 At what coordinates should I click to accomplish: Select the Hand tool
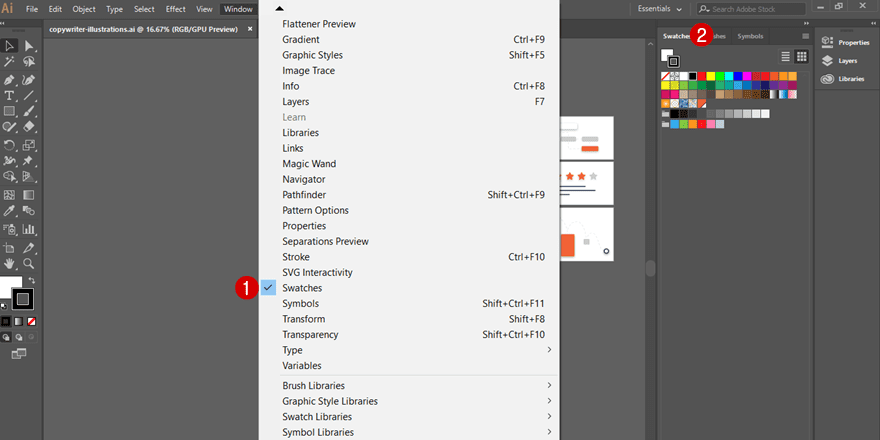[x=9, y=263]
